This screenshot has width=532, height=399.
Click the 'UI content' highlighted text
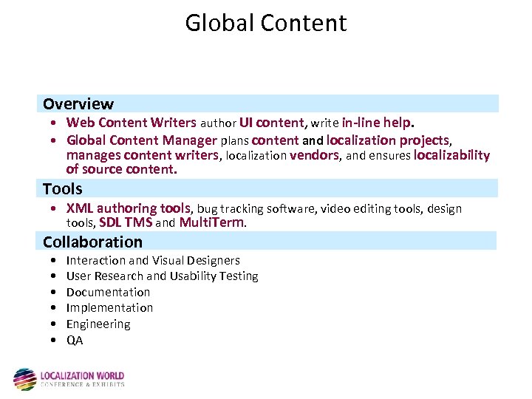(272, 123)
